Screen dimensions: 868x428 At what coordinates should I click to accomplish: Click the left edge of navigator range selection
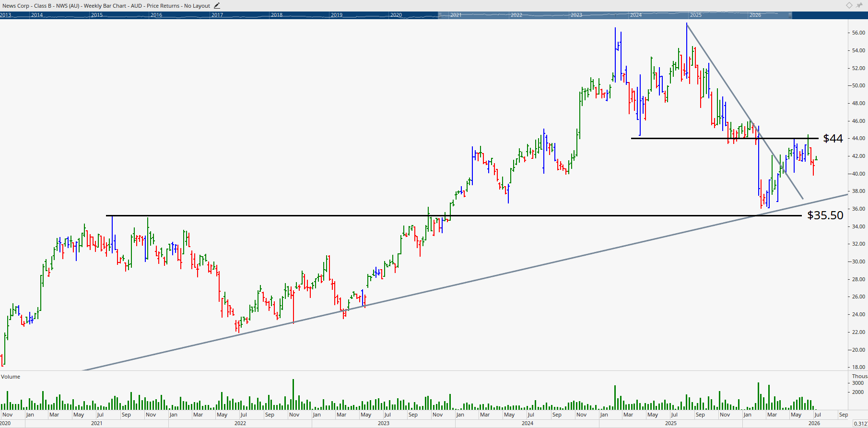pos(439,15)
